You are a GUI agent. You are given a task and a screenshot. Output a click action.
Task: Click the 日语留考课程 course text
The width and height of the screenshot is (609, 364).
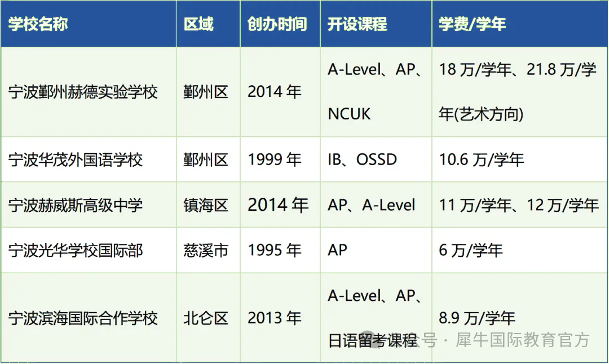pos(373,341)
